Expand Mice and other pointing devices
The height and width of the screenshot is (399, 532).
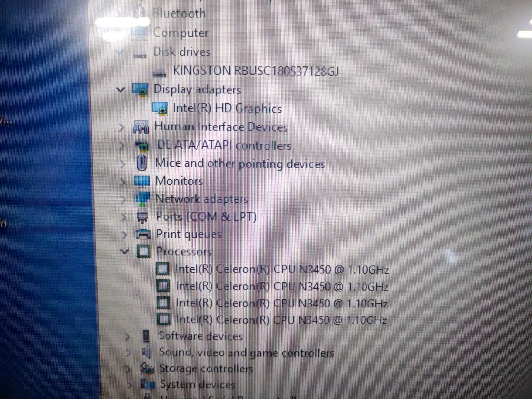(123, 164)
